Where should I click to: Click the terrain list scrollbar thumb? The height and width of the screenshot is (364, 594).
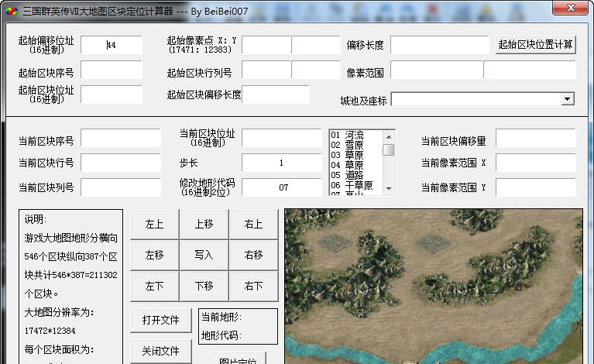coord(389,150)
